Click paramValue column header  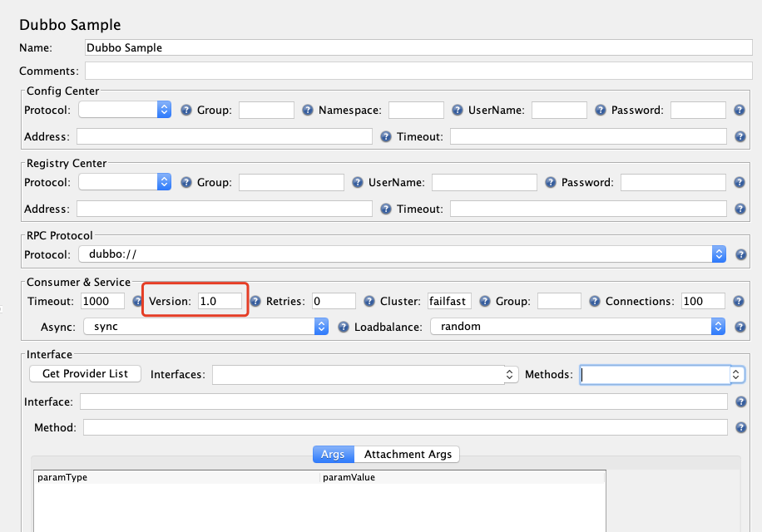[463, 477]
